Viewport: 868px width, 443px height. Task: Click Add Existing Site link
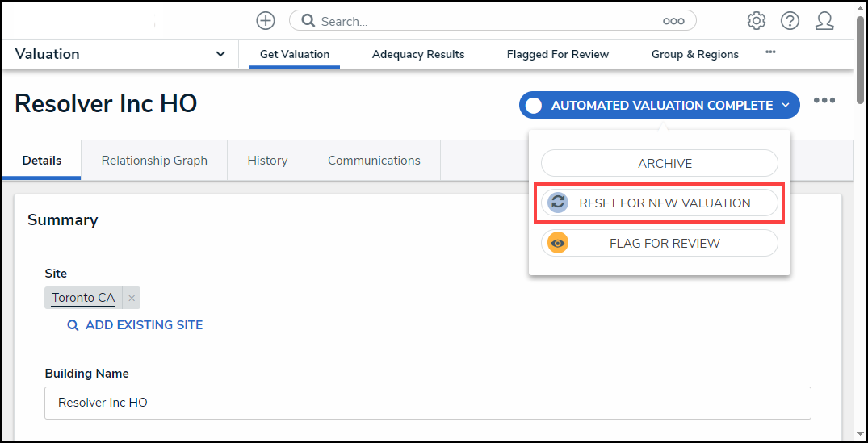144,325
